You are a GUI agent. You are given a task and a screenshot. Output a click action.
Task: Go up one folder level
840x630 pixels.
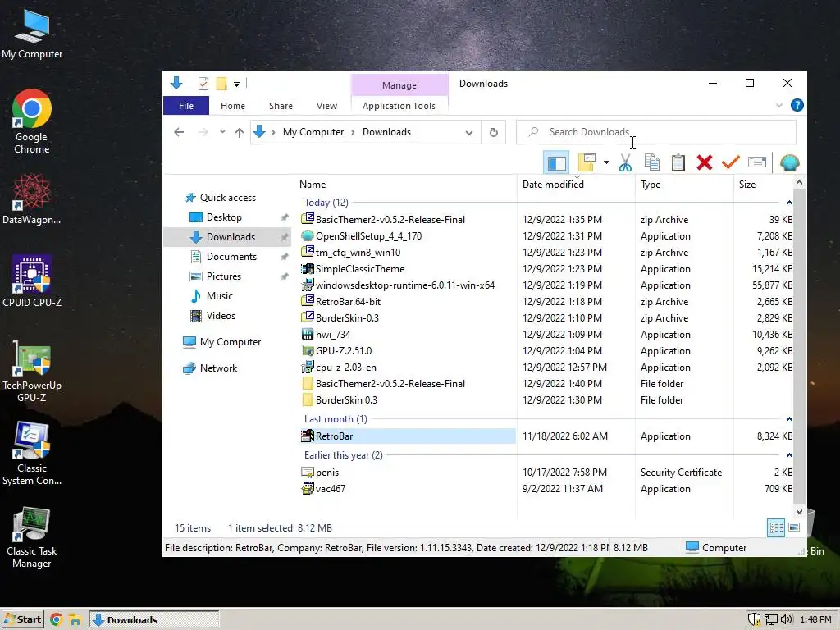click(x=240, y=132)
